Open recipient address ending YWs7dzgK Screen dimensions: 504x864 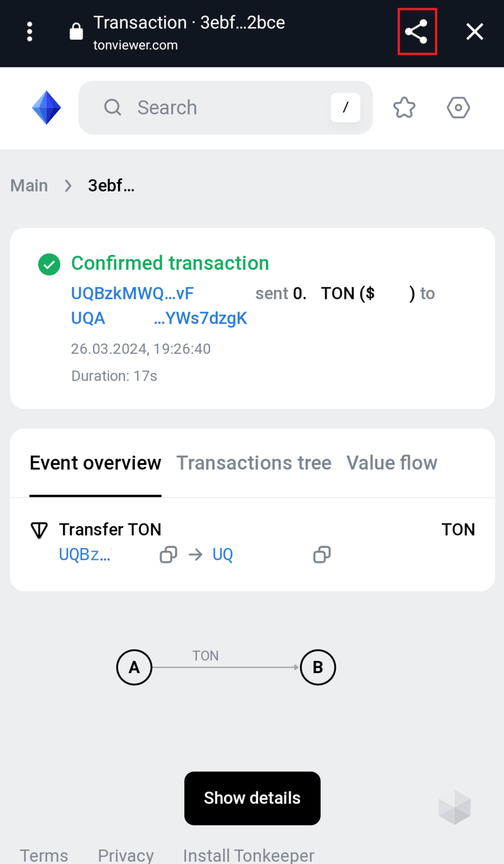(200, 318)
